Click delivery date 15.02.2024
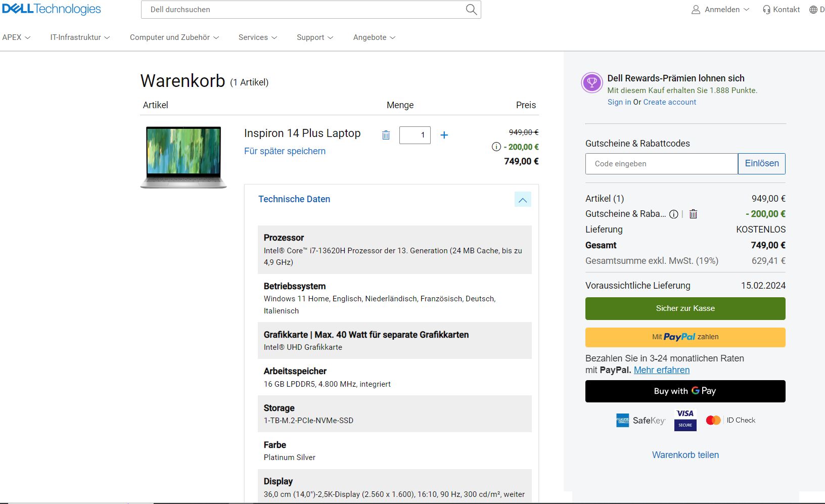The height and width of the screenshot is (504, 825). click(x=763, y=286)
